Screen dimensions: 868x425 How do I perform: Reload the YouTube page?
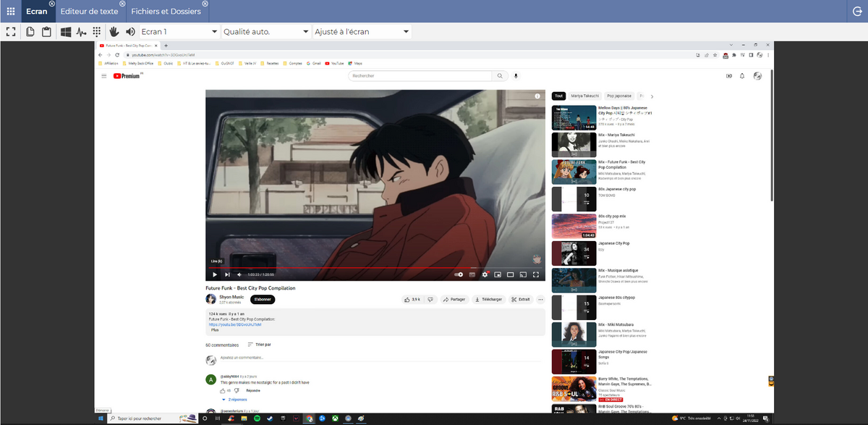(x=118, y=54)
